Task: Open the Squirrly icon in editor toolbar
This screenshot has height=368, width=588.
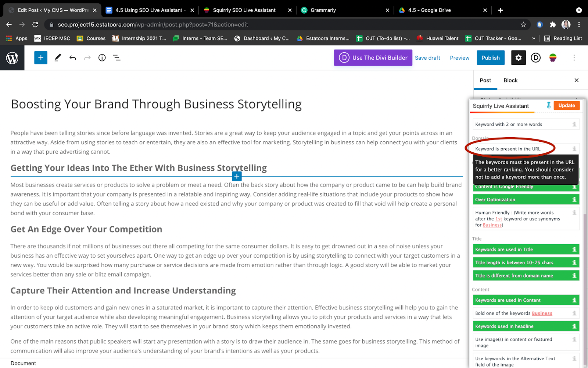Action: tap(553, 58)
